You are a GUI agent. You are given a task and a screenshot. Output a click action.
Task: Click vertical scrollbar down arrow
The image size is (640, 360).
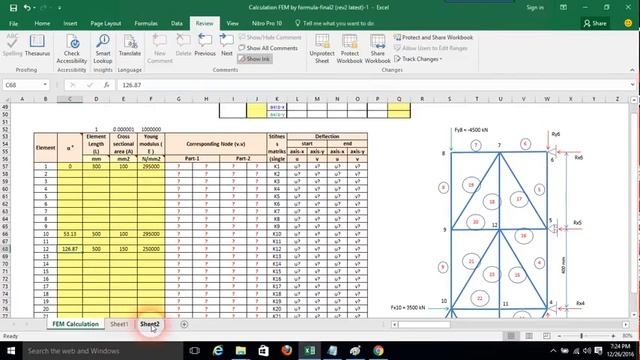(633, 315)
